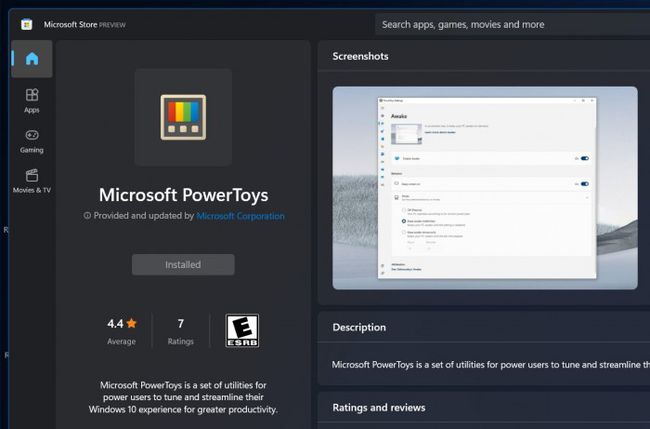Expand the Description section

tap(359, 327)
